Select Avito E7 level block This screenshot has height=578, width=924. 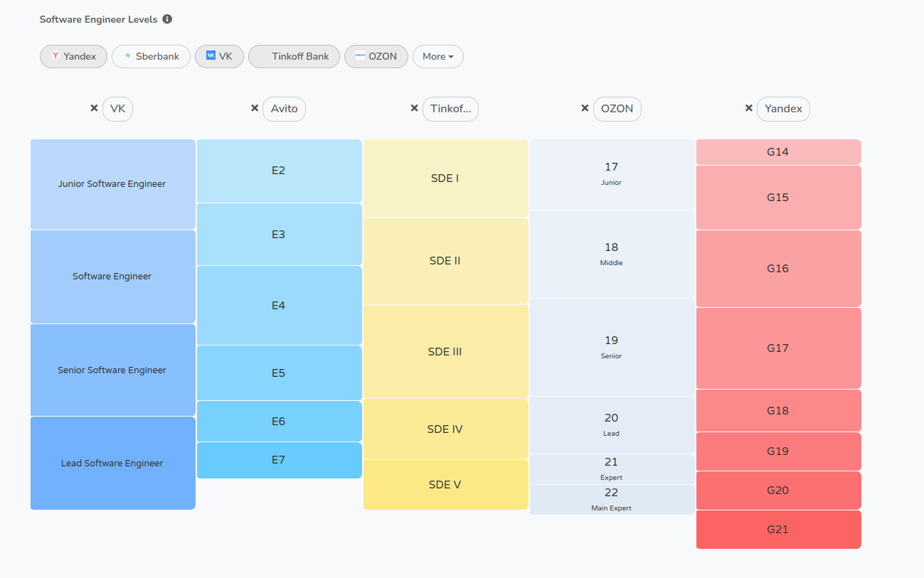(280, 460)
